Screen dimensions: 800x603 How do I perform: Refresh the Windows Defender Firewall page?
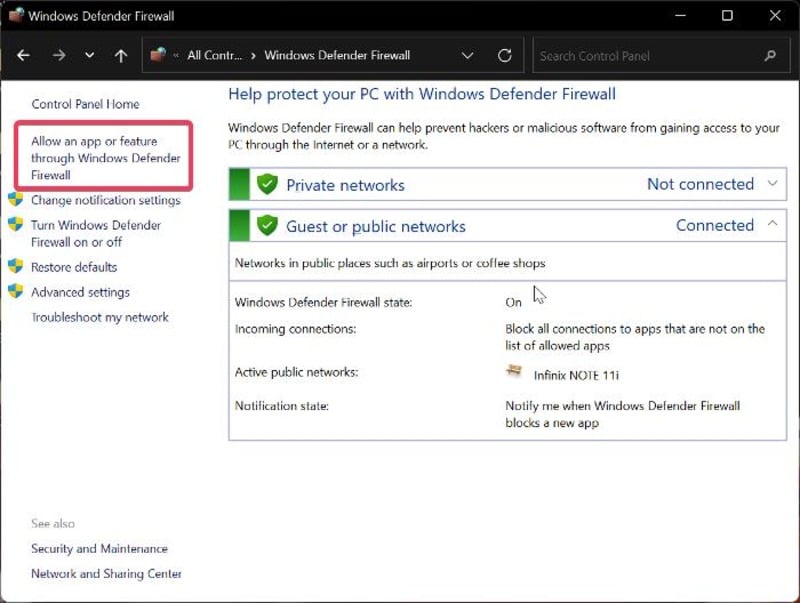(505, 55)
